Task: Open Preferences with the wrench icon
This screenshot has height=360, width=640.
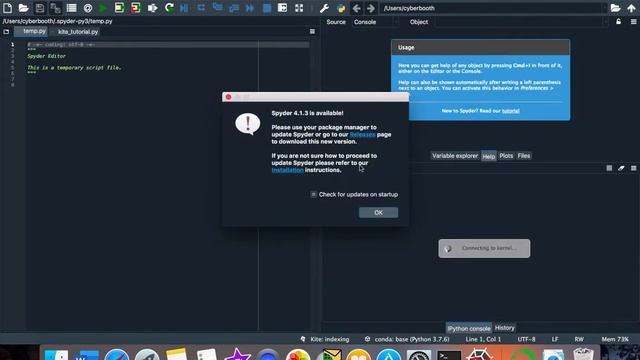Action: click(x=324, y=8)
